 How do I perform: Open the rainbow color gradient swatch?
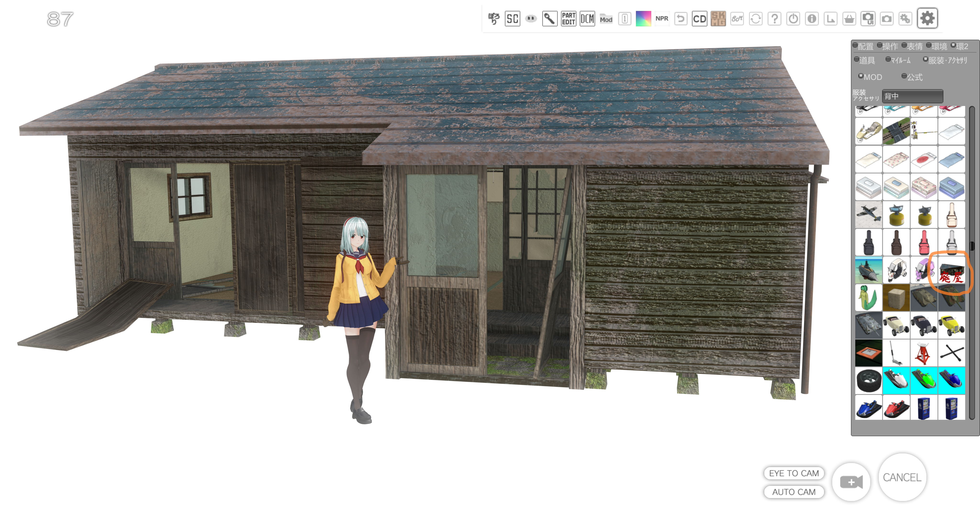(643, 19)
